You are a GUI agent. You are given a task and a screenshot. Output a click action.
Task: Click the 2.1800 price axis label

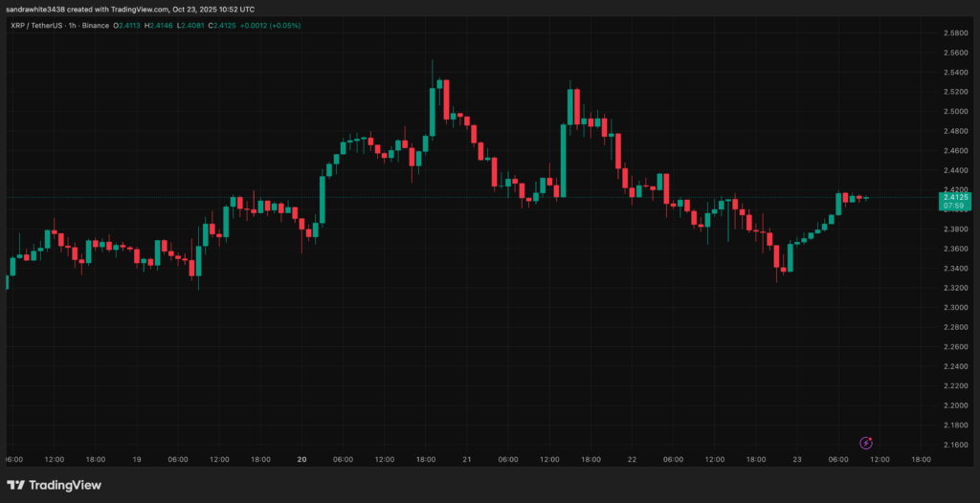(956, 425)
